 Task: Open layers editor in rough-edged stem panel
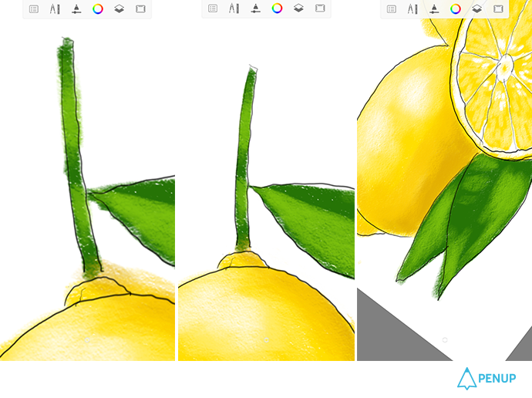click(119, 8)
